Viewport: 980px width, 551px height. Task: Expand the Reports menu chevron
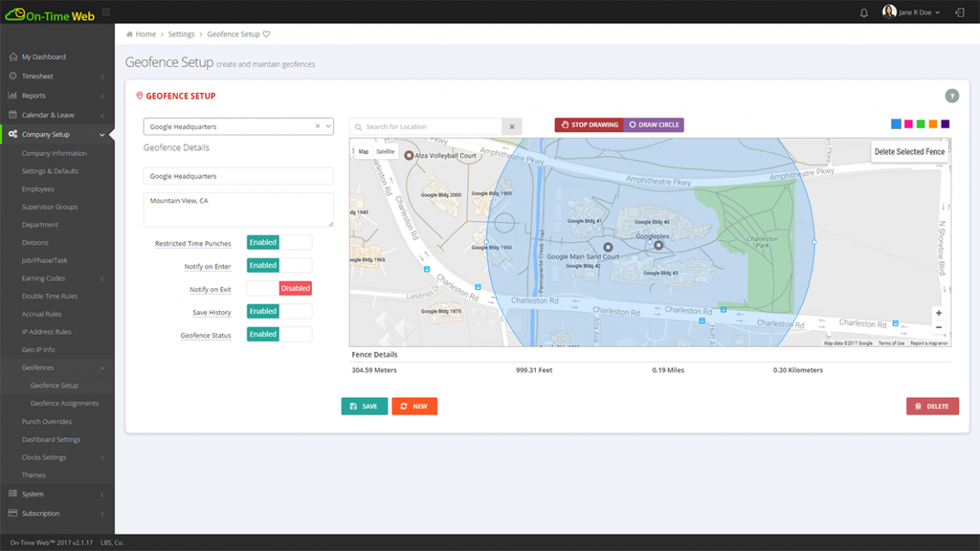[x=102, y=96]
